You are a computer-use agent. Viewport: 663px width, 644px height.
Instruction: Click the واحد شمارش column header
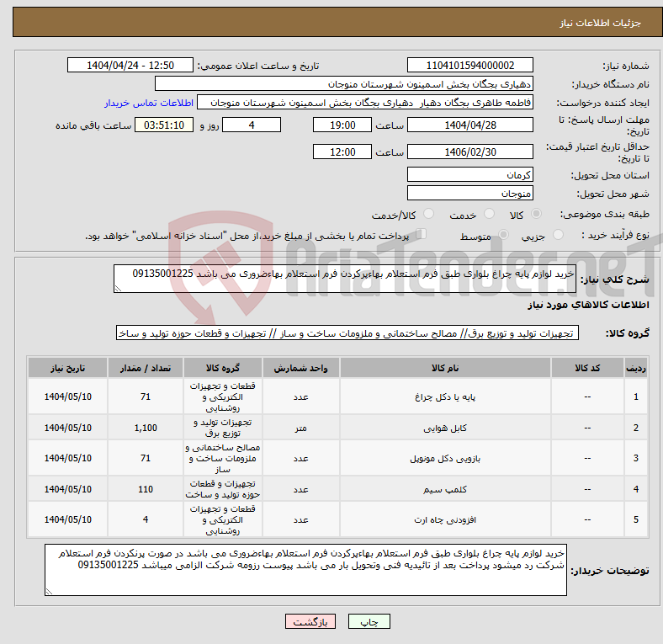300,368
